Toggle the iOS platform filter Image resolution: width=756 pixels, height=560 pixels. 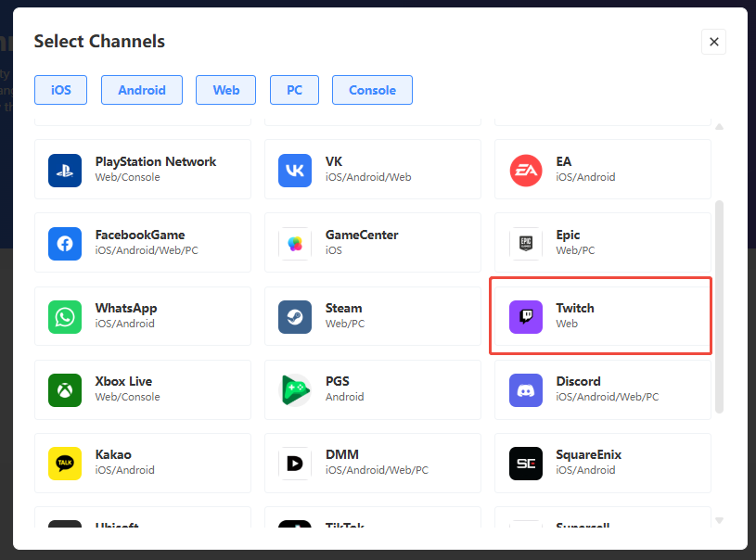click(x=60, y=90)
